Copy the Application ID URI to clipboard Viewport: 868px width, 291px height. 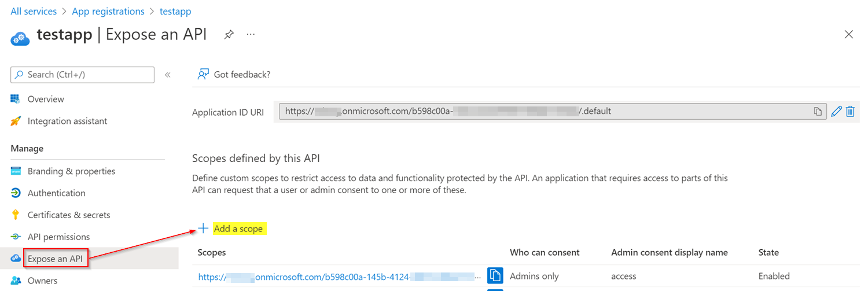pyautogui.click(x=818, y=112)
